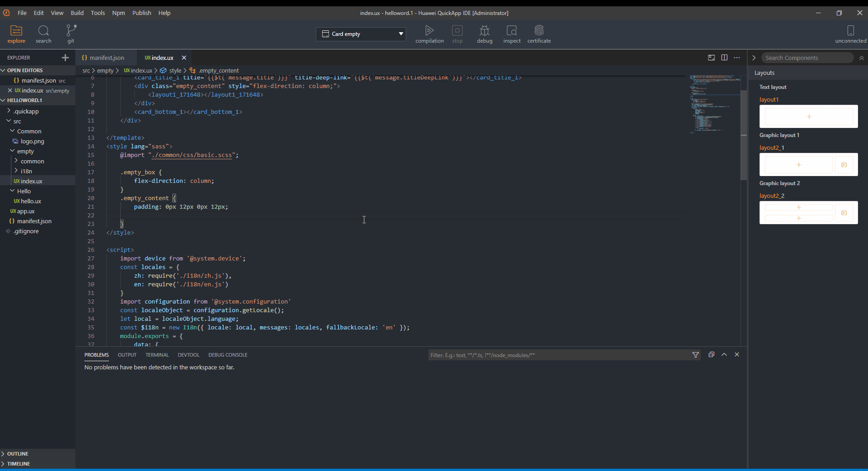Start compilation with the play icon
The image size is (868, 471).
pyautogui.click(x=429, y=34)
